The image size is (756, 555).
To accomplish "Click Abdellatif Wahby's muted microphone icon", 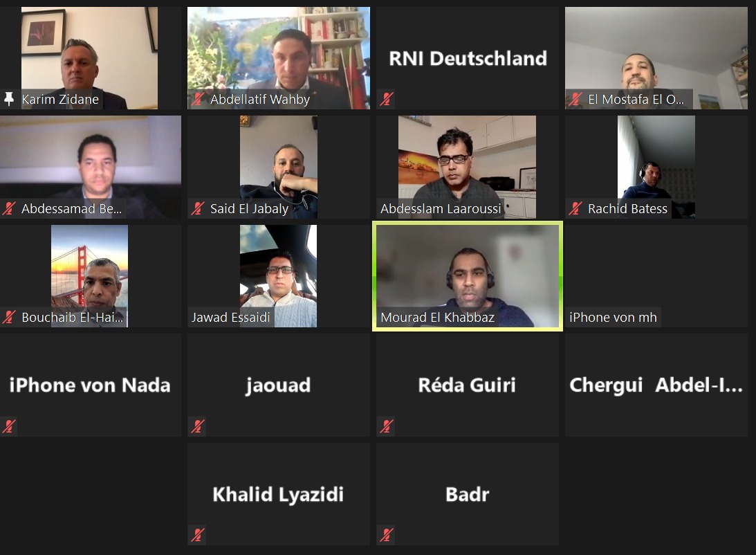I will coord(198,100).
